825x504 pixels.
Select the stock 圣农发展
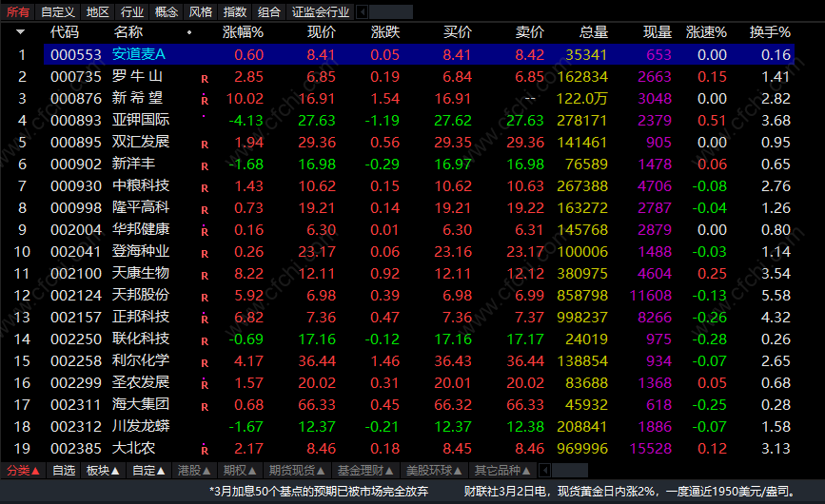[141, 382]
